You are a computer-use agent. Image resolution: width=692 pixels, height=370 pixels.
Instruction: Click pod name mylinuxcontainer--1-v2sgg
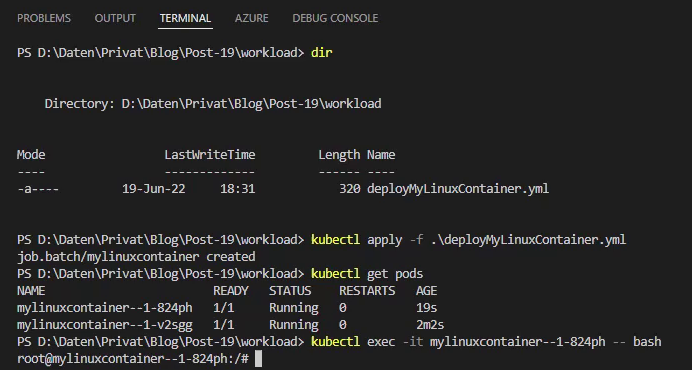[105, 325]
